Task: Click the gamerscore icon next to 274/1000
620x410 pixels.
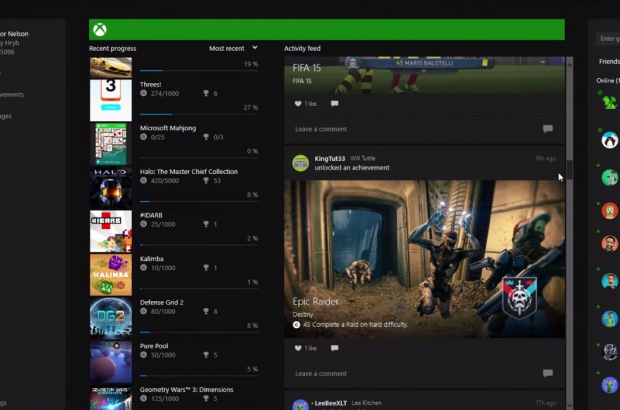Action: 144,93
